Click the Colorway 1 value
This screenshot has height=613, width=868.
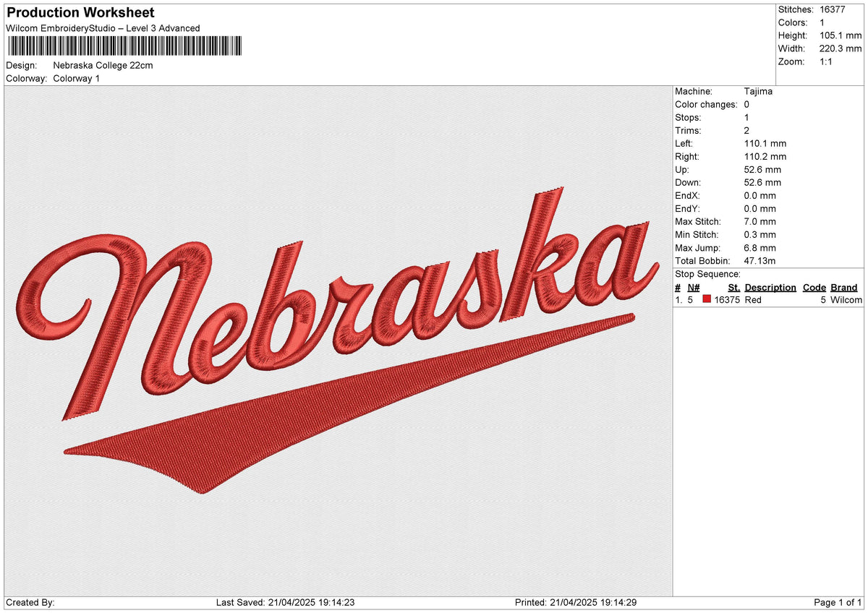77,78
